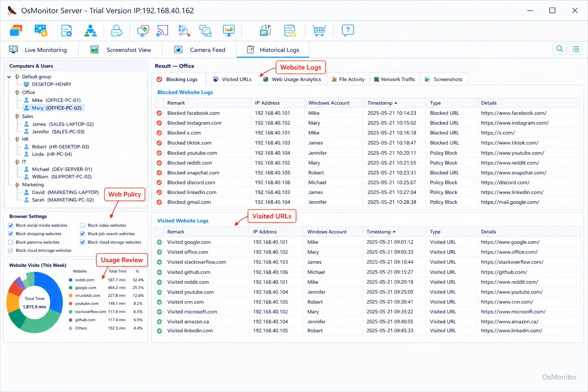Open the image settings gear toolbar icon

[41, 31]
